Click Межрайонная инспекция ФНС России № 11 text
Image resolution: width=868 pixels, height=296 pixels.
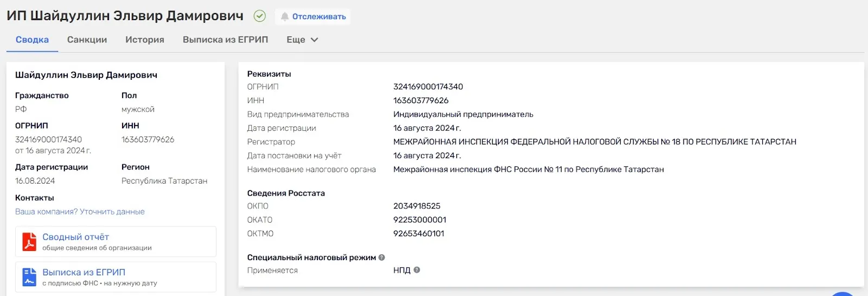(528, 169)
